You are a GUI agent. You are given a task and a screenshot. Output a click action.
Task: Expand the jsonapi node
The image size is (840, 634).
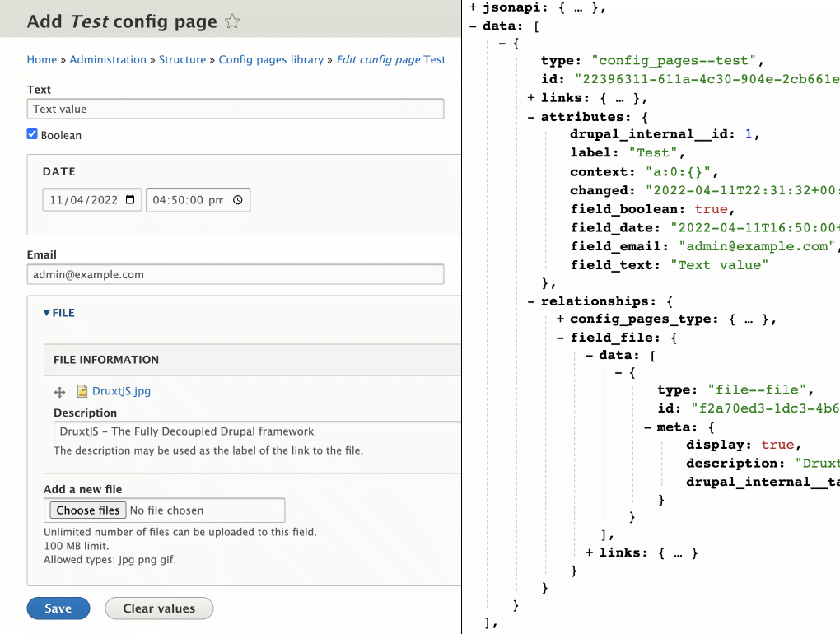click(x=473, y=7)
